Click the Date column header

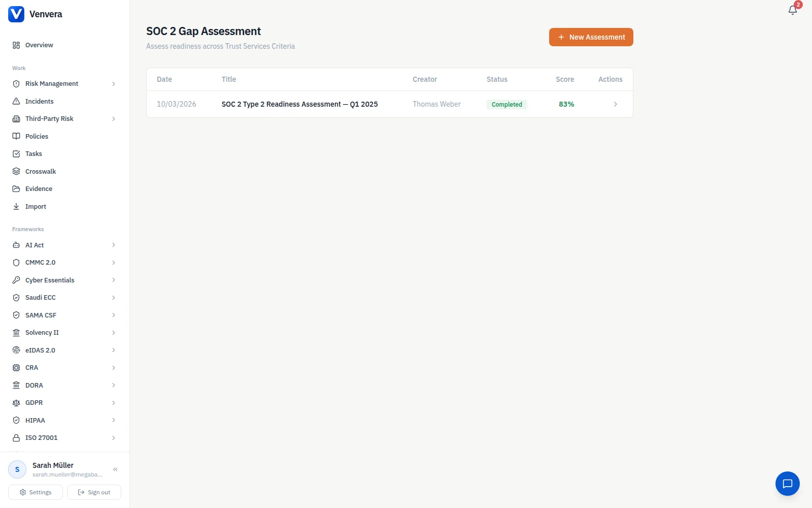coord(164,79)
